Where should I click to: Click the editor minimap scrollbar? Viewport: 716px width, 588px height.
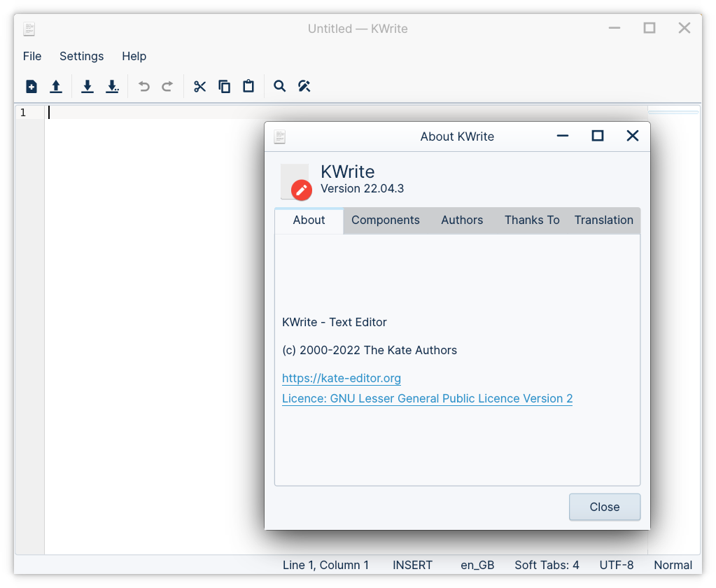673,330
